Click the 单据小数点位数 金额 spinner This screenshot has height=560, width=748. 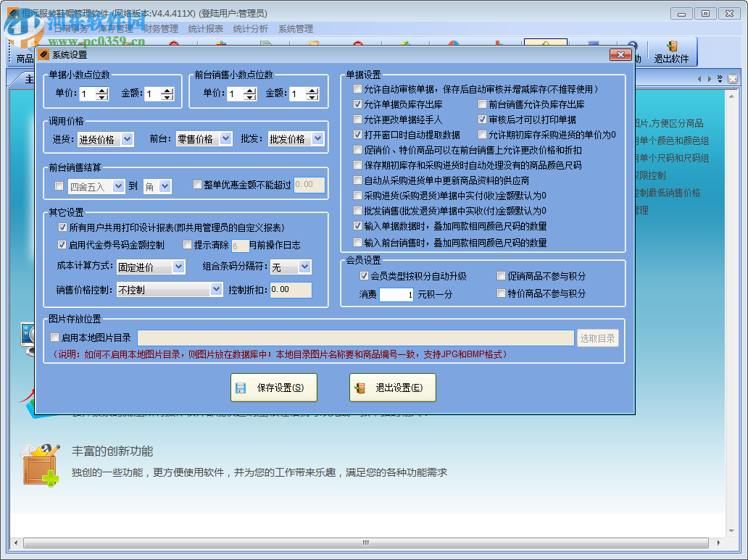click(x=167, y=94)
